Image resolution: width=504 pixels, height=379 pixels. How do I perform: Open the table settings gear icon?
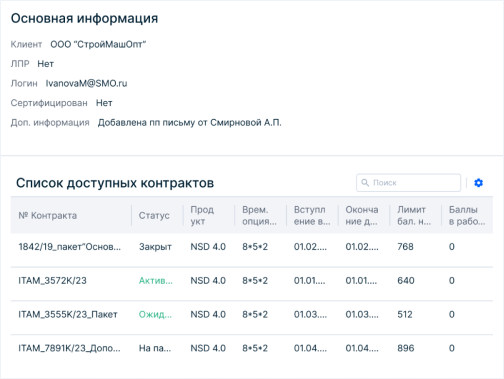[x=478, y=183]
